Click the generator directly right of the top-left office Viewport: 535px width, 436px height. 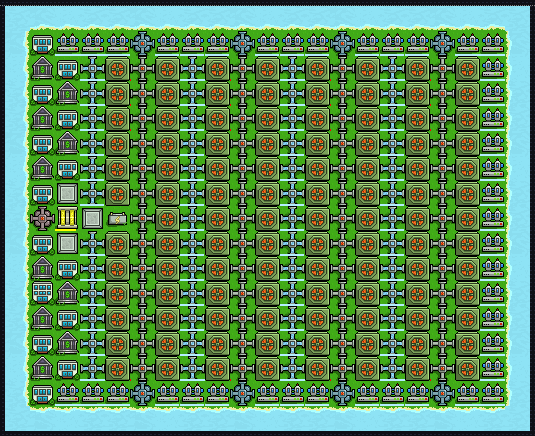(68, 43)
